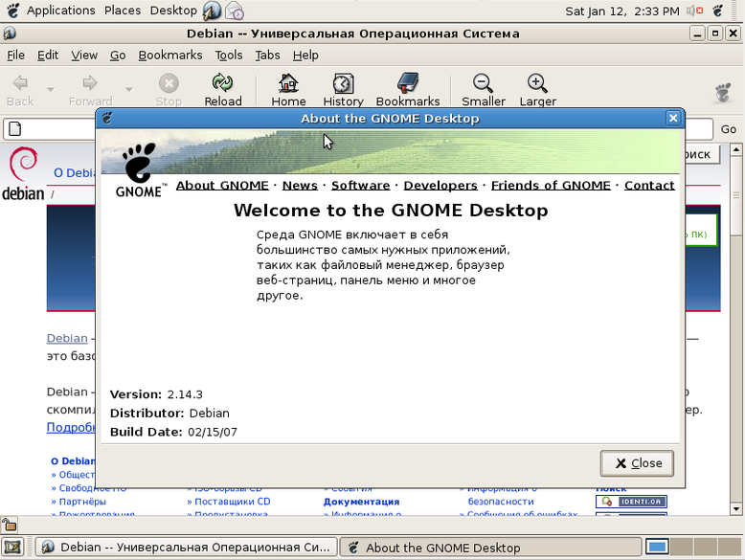Open the View menu
This screenshot has height=560, width=745.
[x=84, y=56]
